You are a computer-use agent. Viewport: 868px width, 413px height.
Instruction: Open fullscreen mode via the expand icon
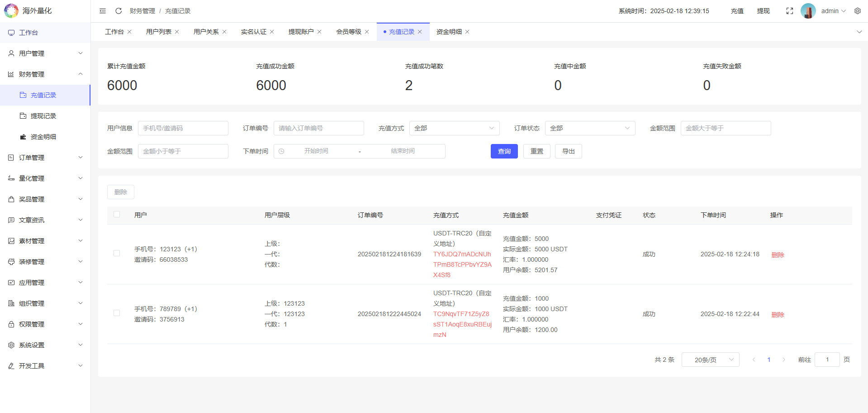point(789,10)
